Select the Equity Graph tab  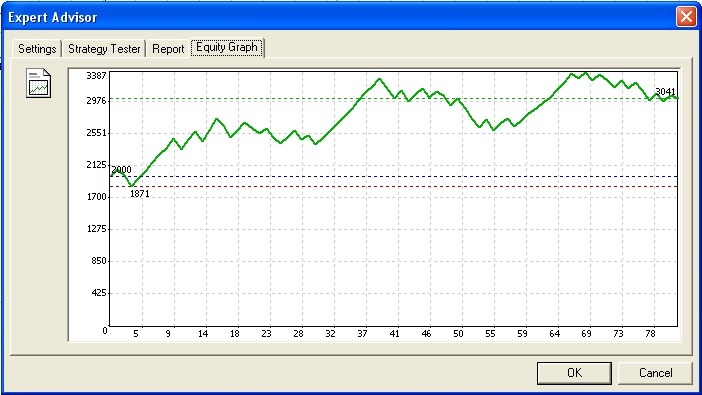[227, 47]
